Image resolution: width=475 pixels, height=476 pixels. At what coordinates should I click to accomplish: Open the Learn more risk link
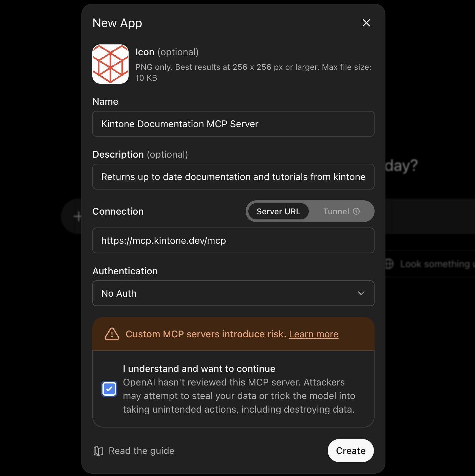tap(313, 334)
